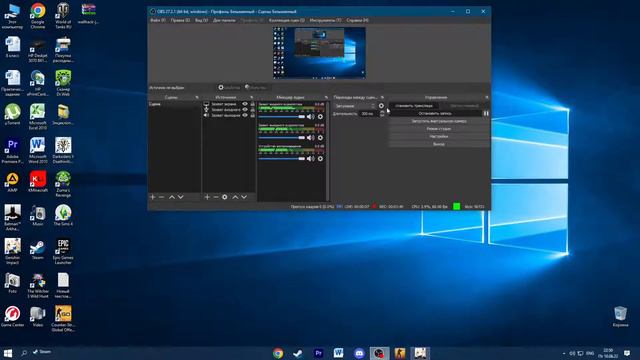Add a new source with plus icon
This screenshot has height=360, width=640.
tap(207, 197)
